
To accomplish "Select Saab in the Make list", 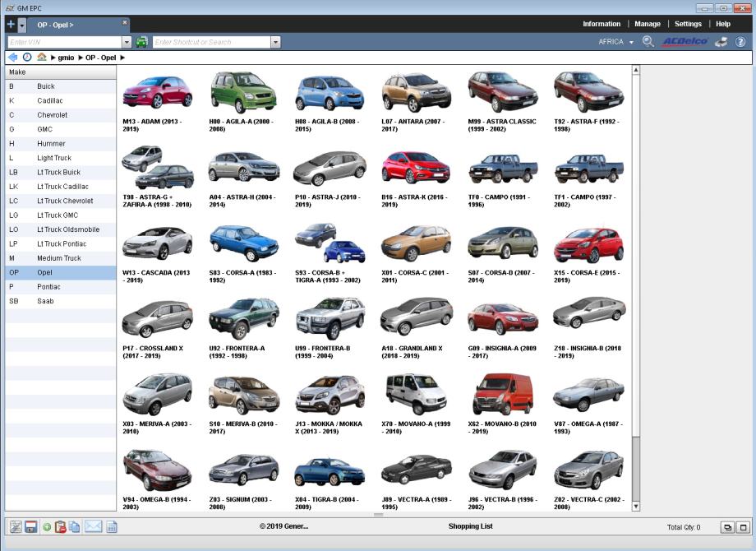I will pos(44,301).
